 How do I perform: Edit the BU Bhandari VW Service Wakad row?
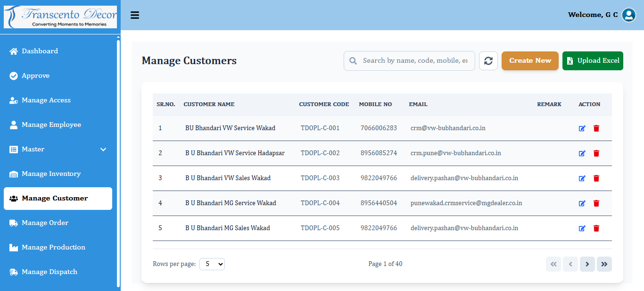point(582,128)
